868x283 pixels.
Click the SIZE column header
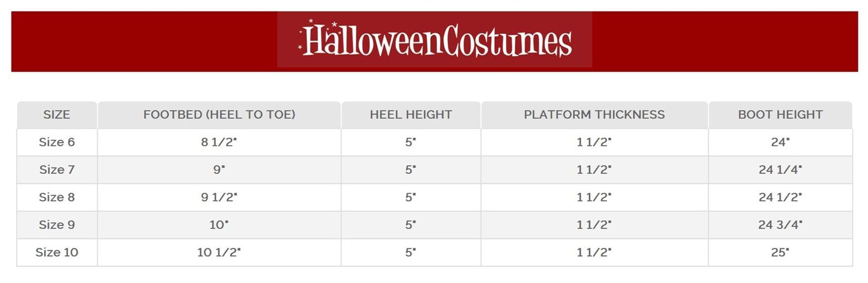click(57, 114)
